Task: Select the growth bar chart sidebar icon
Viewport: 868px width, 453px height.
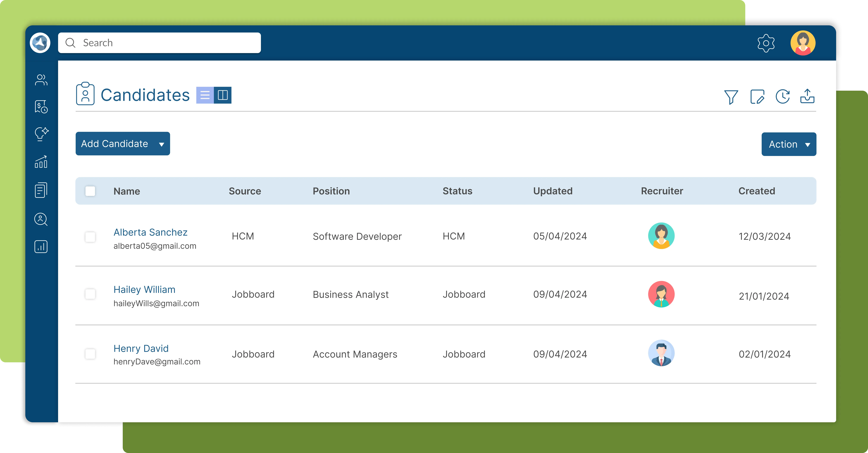Action: point(41,162)
